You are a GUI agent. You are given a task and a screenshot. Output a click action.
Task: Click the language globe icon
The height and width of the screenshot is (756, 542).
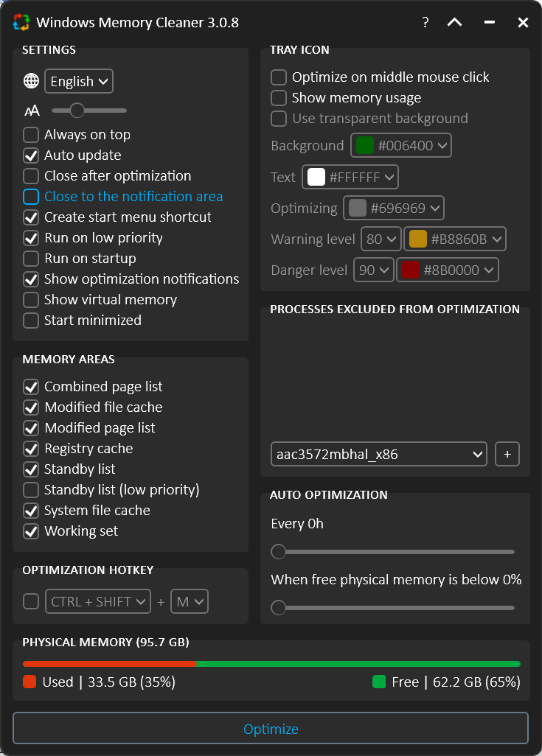click(30, 81)
